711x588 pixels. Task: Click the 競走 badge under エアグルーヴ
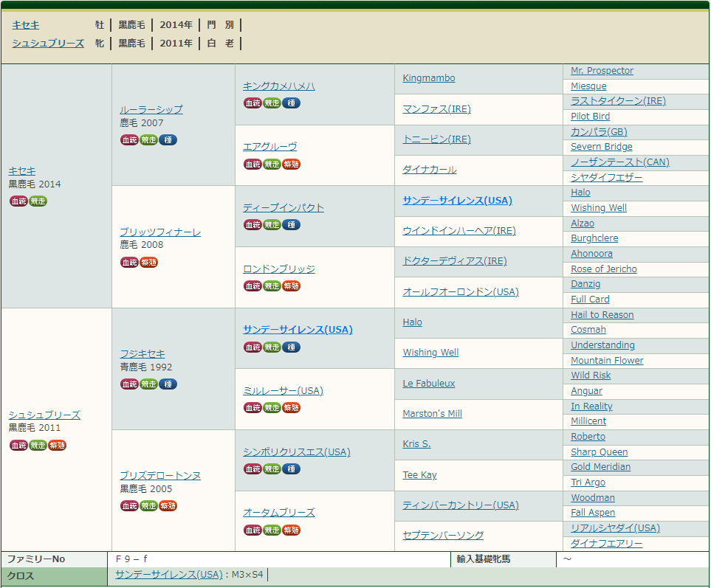point(272,165)
